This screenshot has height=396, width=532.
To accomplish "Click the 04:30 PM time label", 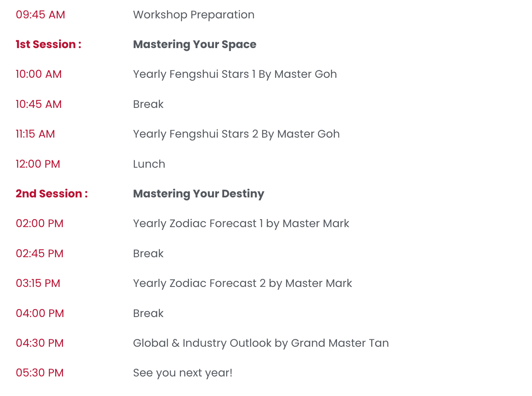I will click(x=40, y=343).
